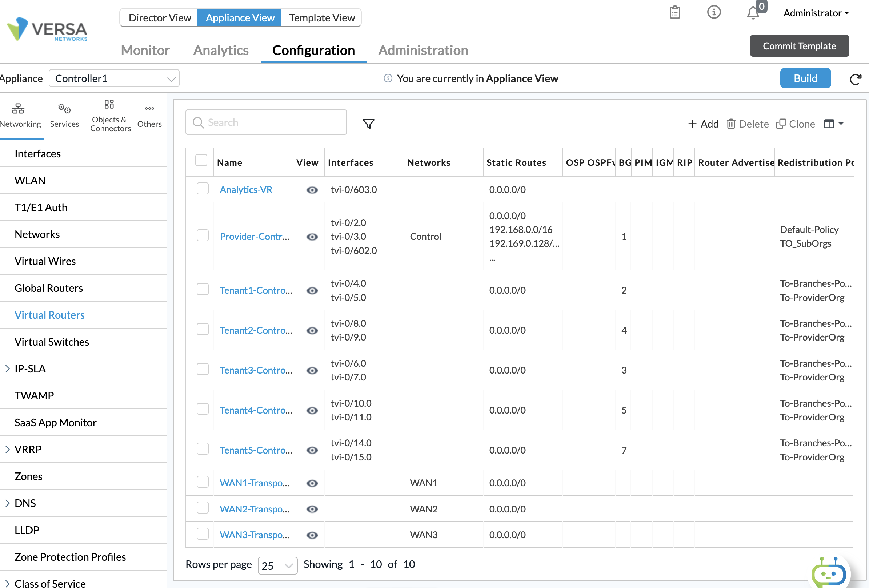This screenshot has height=588, width=869.
Task: Check the WAN1-Transpo... row checkbox
Action: pyautogui.click(x=203, y=482)
